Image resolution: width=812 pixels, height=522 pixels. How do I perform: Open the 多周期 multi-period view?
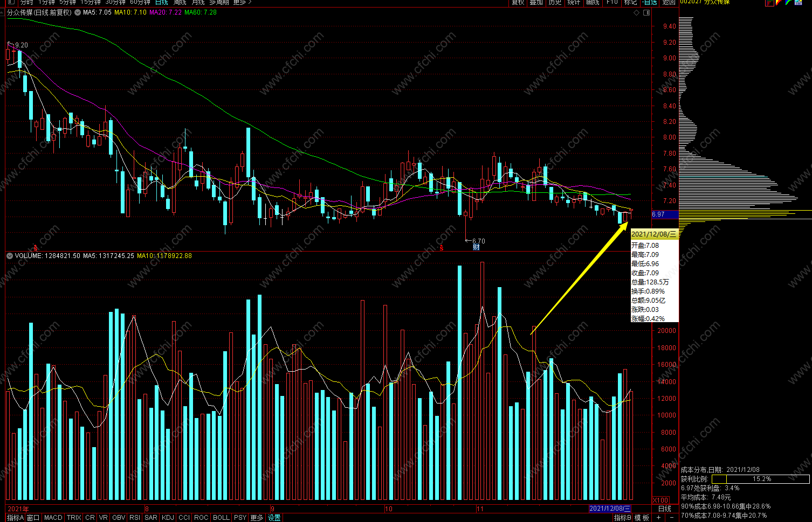(x=219, y=2)
